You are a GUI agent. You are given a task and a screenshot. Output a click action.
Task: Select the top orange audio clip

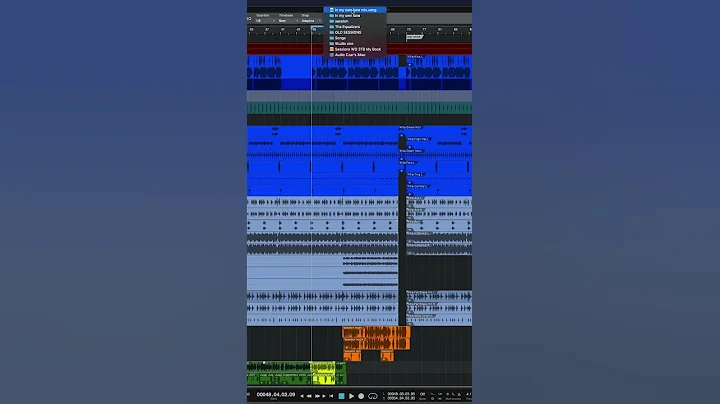point(376,332)
